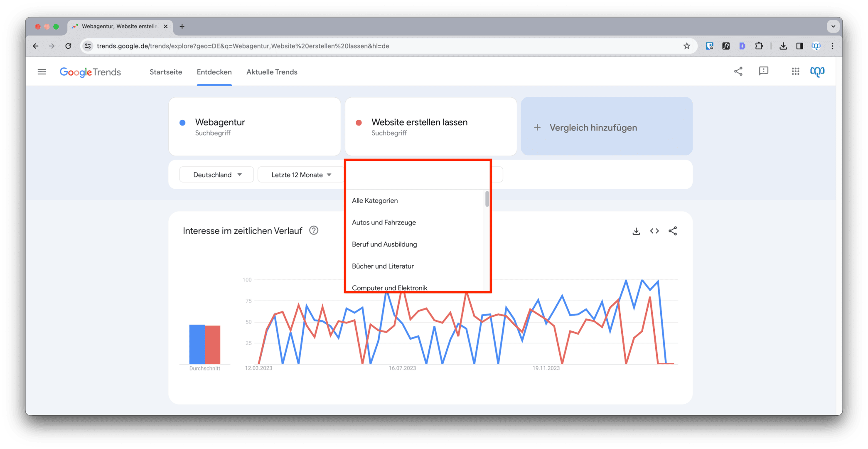Click the Google Trends logo
The width and height of the screenshot is (868, 449).
click(x=90, y=72)
